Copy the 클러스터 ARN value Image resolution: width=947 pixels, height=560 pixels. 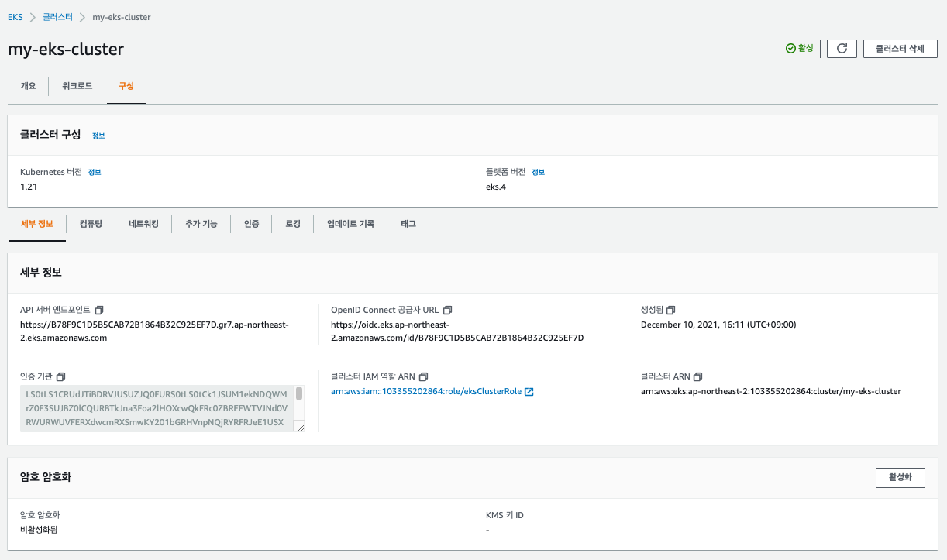pos(698,376)
